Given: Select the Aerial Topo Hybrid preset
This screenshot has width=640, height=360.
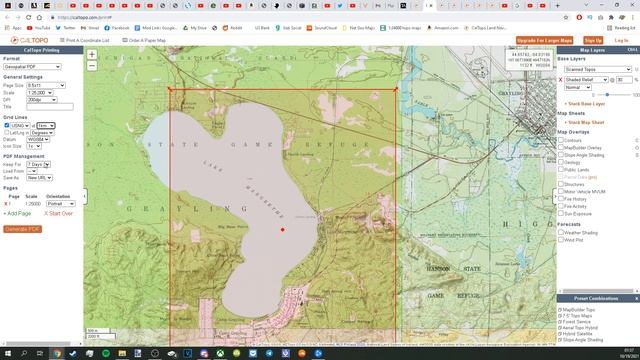Looking at the screenshot, I should click(578, 328).
